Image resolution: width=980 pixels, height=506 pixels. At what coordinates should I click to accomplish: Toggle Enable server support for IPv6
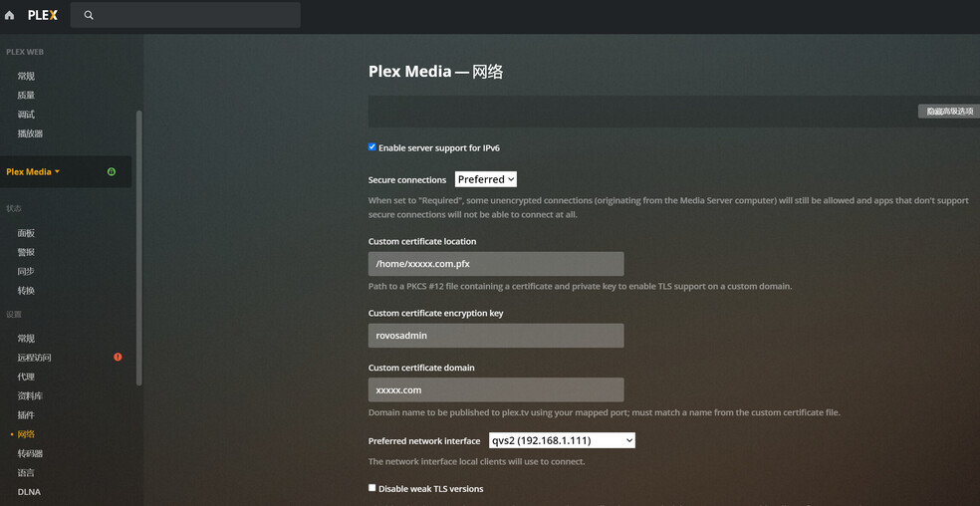tap(372, 147)
